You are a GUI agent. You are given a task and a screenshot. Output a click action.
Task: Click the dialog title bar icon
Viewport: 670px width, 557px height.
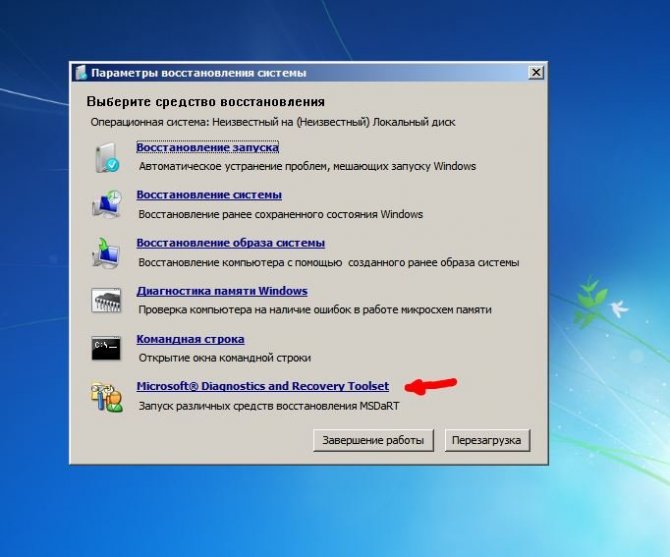tap(81, 73)
